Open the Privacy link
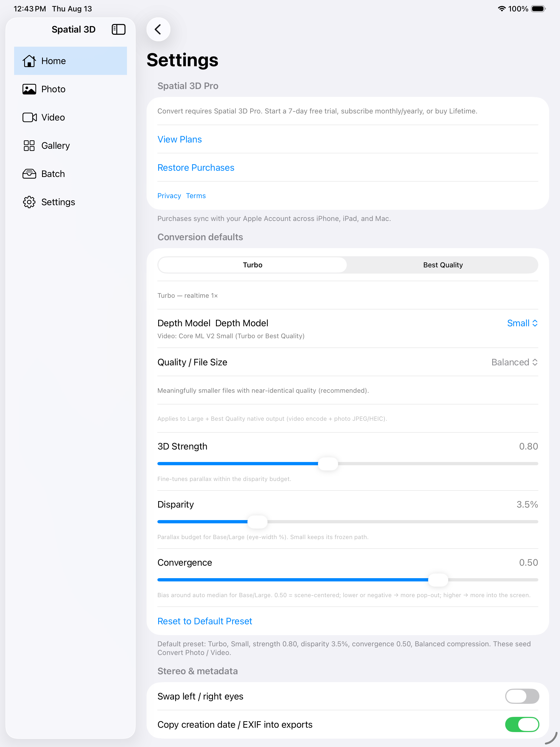The image size is (560, 747). click(169, 196)
